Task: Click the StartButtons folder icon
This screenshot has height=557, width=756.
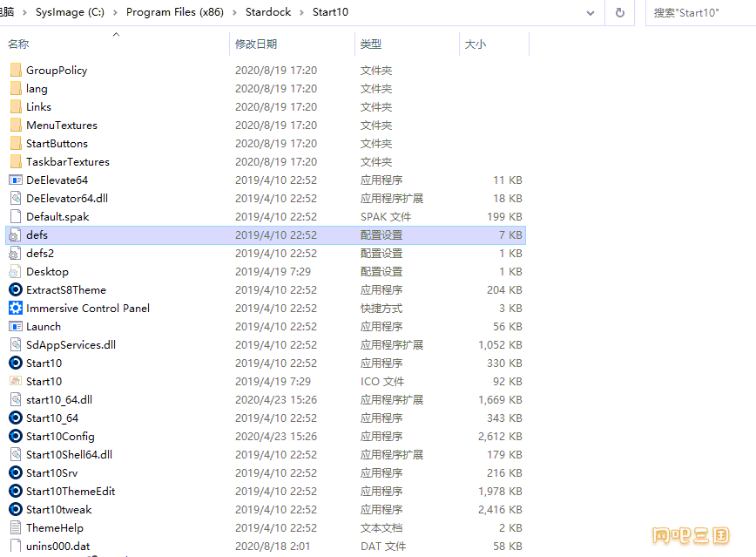Action: click(x=16, y=143)
